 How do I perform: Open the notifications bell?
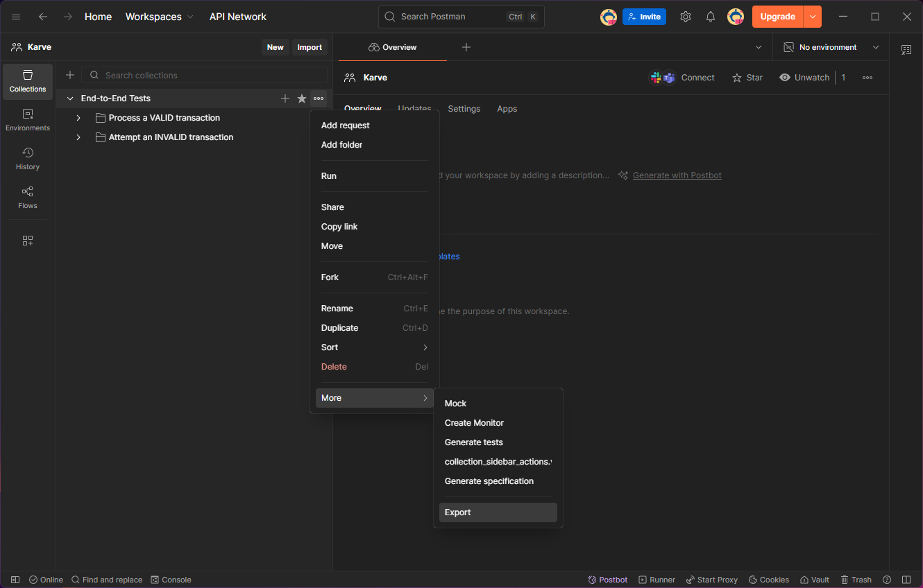click(x=711, y=17)
